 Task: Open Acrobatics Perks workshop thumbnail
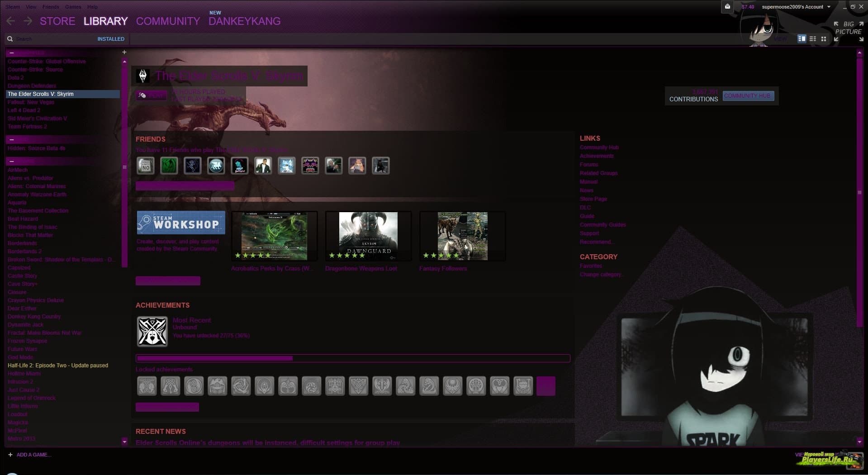click(x=274, y=236)
